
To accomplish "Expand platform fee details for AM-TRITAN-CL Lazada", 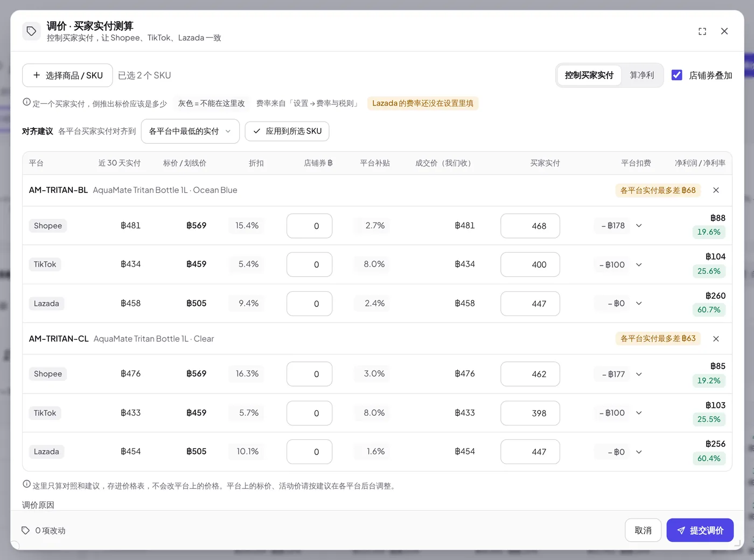I will pos(639,452).
